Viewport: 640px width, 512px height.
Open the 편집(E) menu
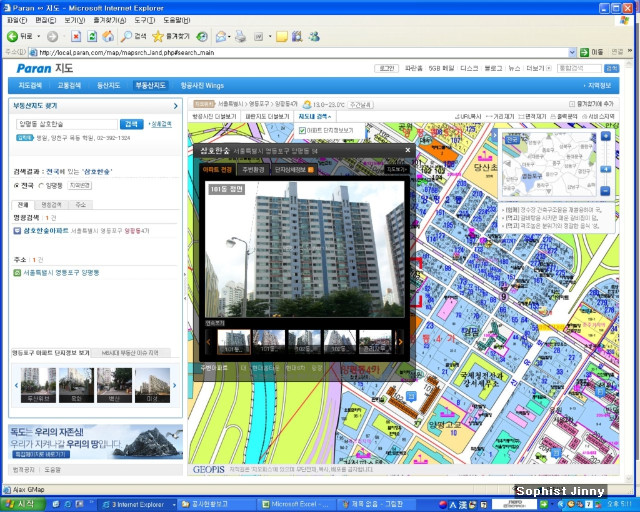click(46, 20)
